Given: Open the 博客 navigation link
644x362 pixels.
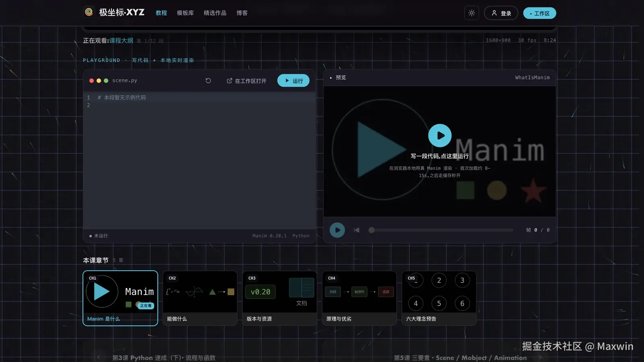Looking at the screenshot, I should pos(242,13).
